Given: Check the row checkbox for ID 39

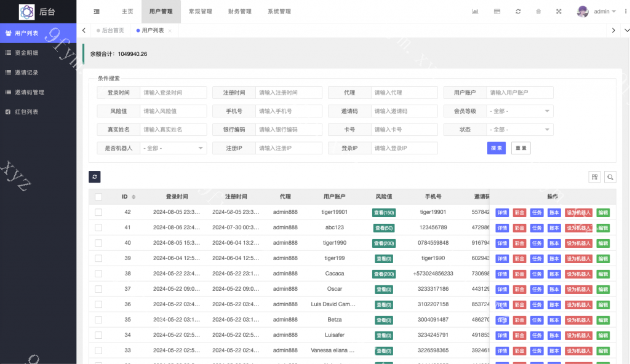Looking at the screenshot, I should coord(98,258).
